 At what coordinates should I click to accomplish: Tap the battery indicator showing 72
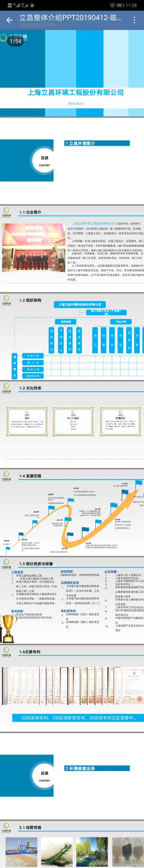pos(120,5)
